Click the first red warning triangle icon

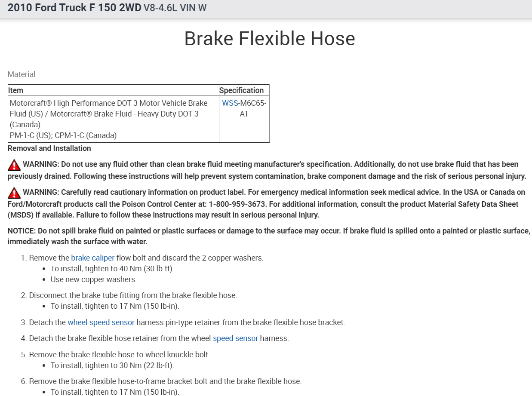click(x=14, y=165)
